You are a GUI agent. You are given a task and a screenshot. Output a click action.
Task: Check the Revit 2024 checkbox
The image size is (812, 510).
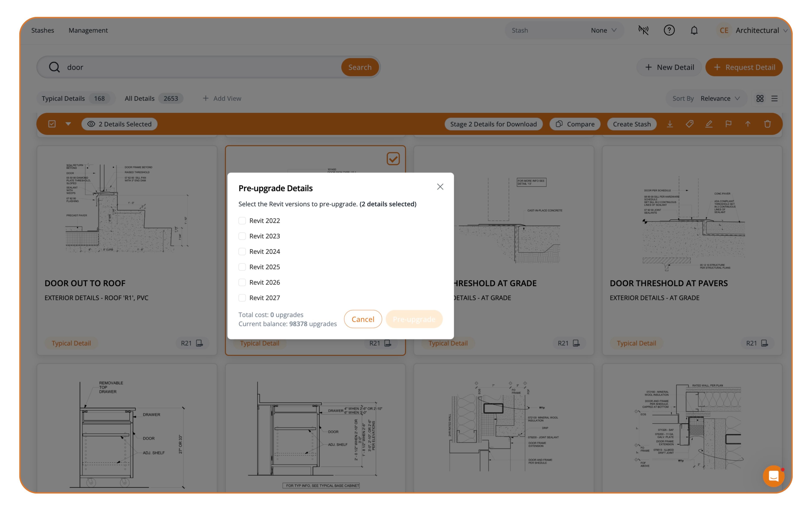coord(242,252)
